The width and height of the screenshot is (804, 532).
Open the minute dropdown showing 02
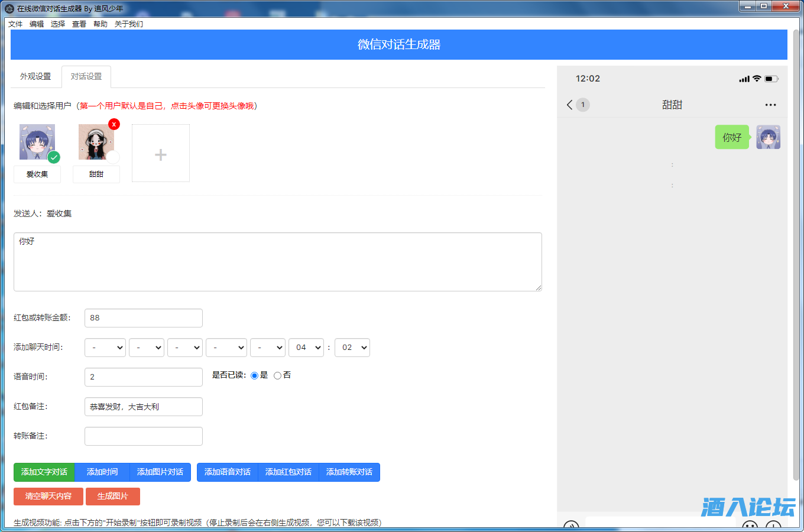point(352,348)
